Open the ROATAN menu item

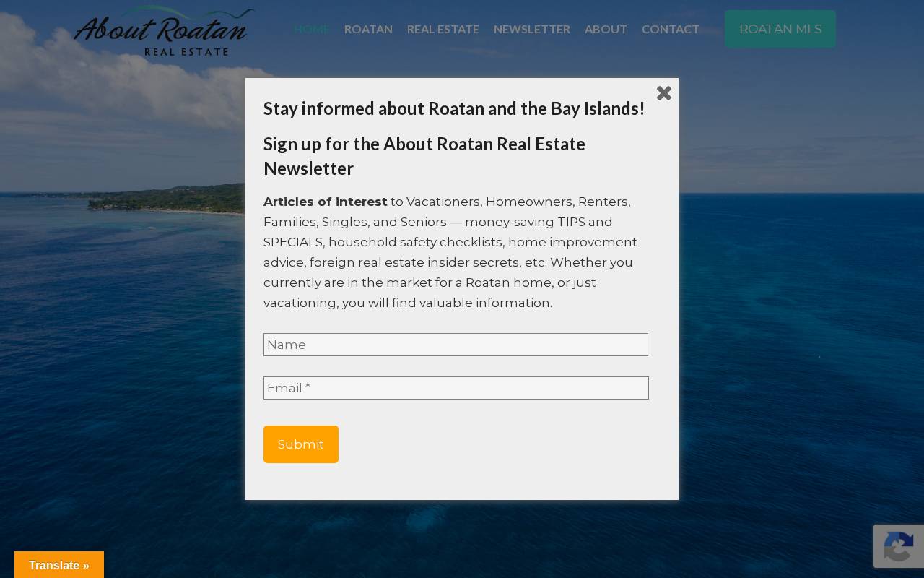coord(368,29)
